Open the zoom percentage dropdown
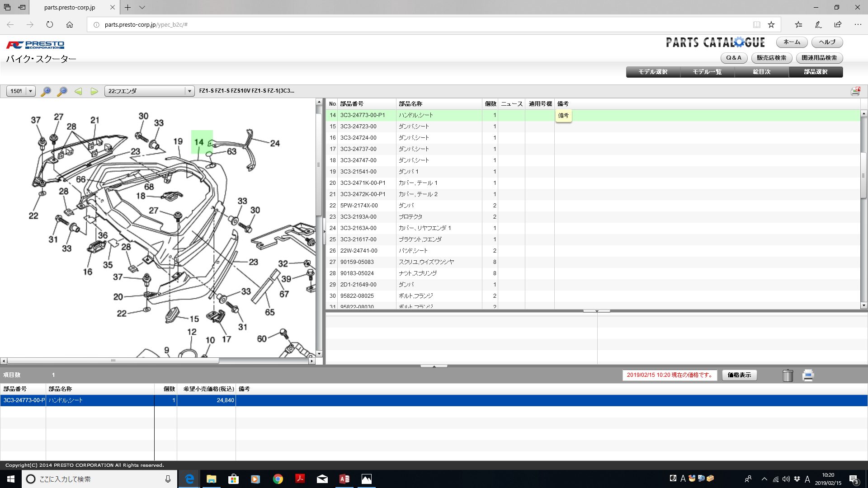868x488 pixels. tap(31, 91)
